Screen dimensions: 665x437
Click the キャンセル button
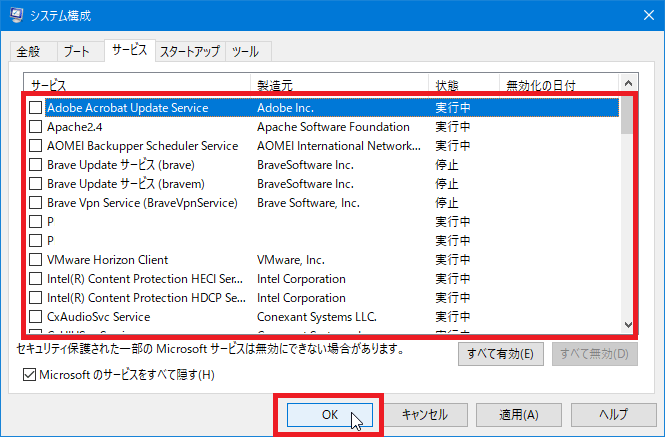coord(424,414)
